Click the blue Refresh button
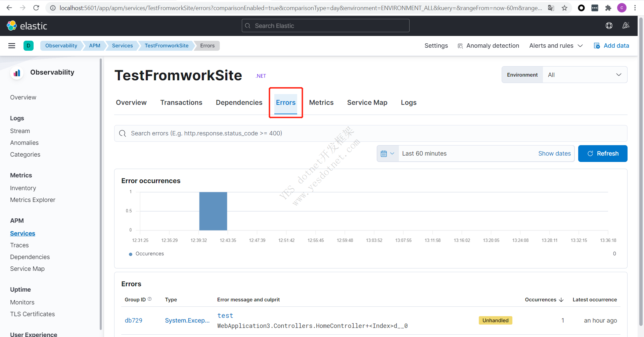The image size is (644, 337). click(603, 154)
